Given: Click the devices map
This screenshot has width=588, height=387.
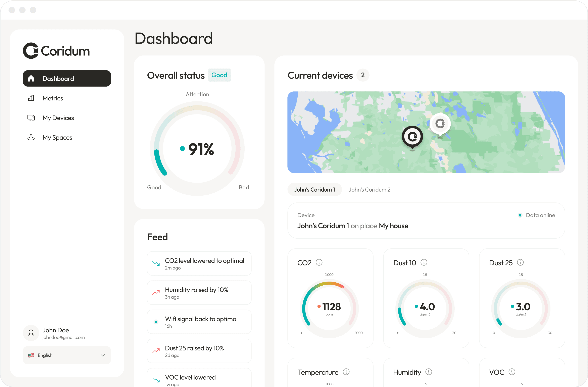Looking at the screenshot, I should click(x=426, y=132).
